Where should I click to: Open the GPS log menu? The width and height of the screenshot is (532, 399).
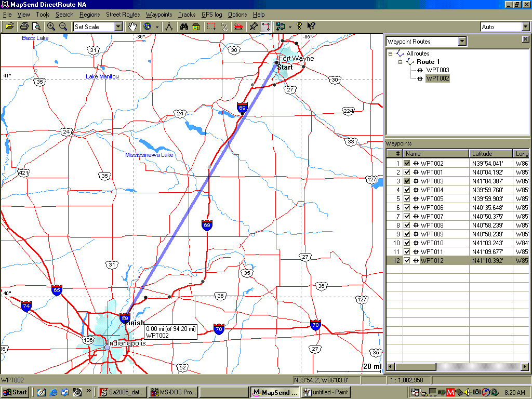212,15
